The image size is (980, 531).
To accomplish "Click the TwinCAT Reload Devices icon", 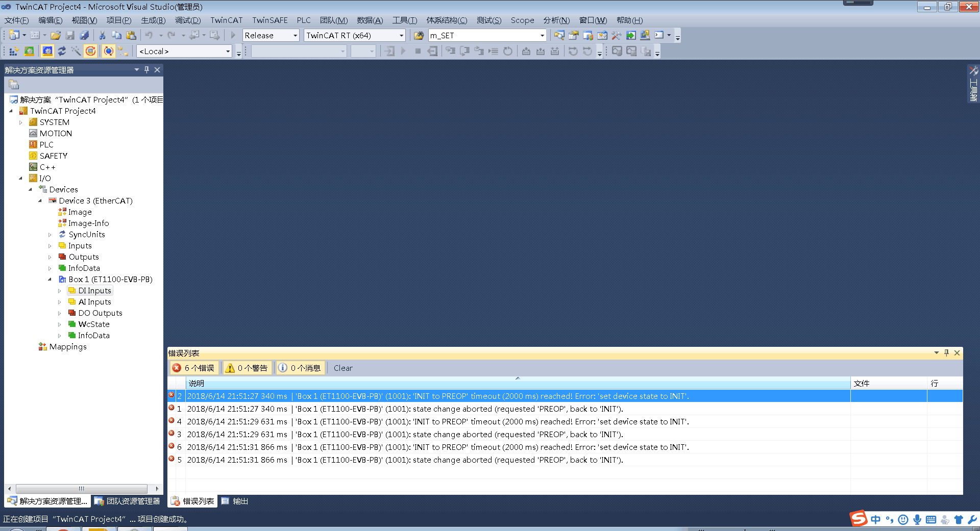I will 62,51.
